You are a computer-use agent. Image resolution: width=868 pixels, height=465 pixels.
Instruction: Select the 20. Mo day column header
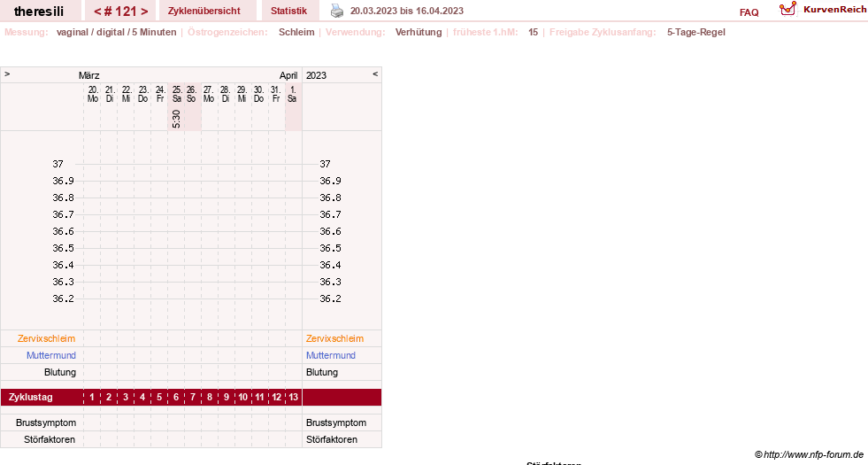[92, 94]
